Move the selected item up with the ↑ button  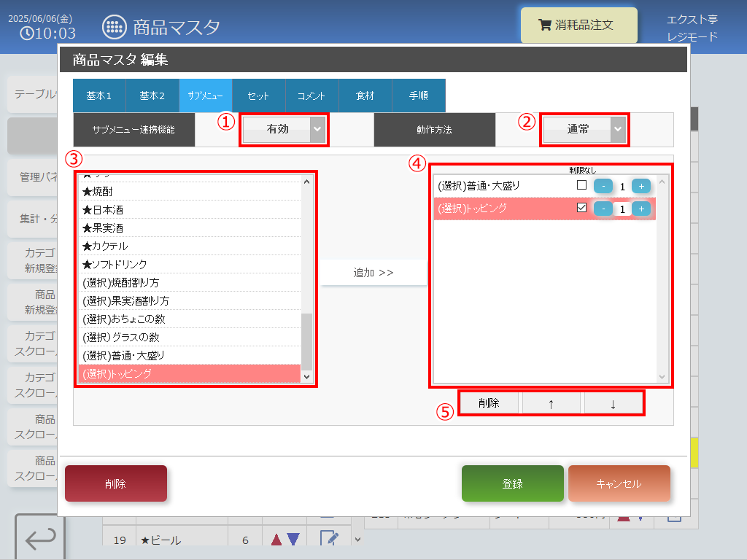pyautogui.click(x=551, y=404)
